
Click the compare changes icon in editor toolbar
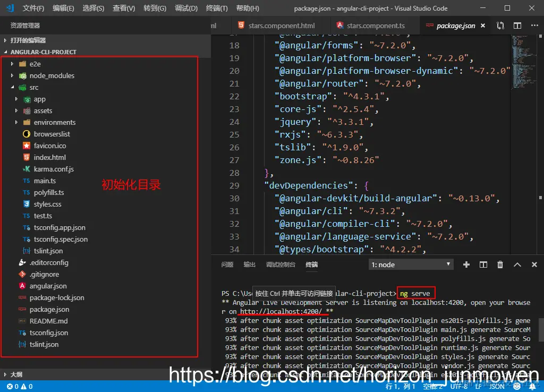tap(500, 25)
